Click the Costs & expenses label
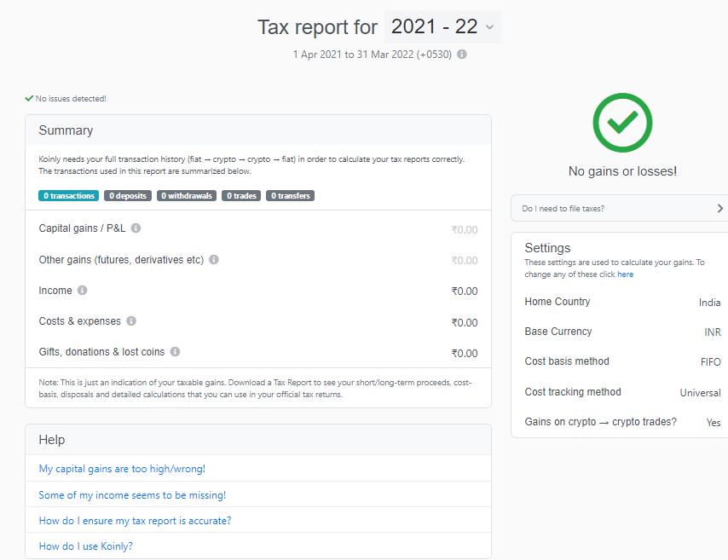Viewport: 728px width, 560px height. [x=80, y=321]
